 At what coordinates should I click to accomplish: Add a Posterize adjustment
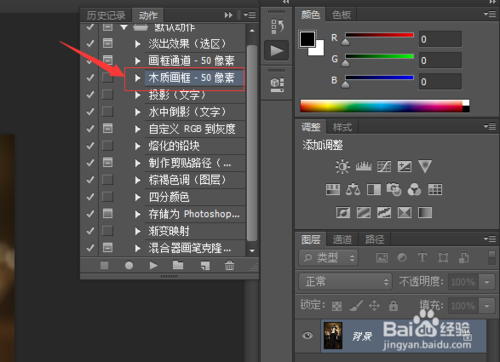tap(364, 212)
